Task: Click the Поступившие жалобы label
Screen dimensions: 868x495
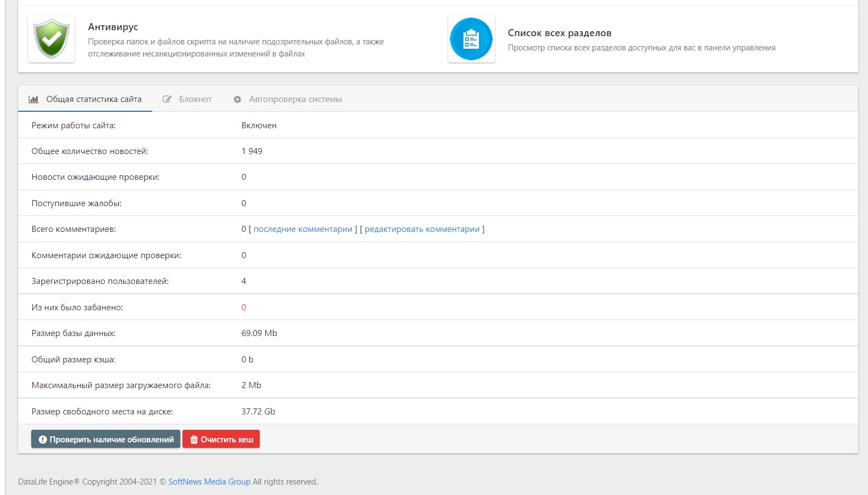Action: [x=77, y=203]
